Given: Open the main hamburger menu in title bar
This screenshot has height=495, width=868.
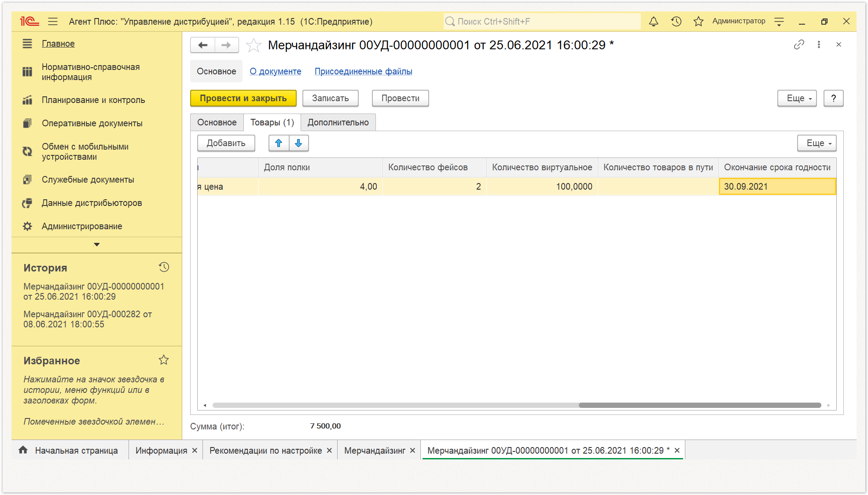Looking at the screenshot, I should click(53, 21).
